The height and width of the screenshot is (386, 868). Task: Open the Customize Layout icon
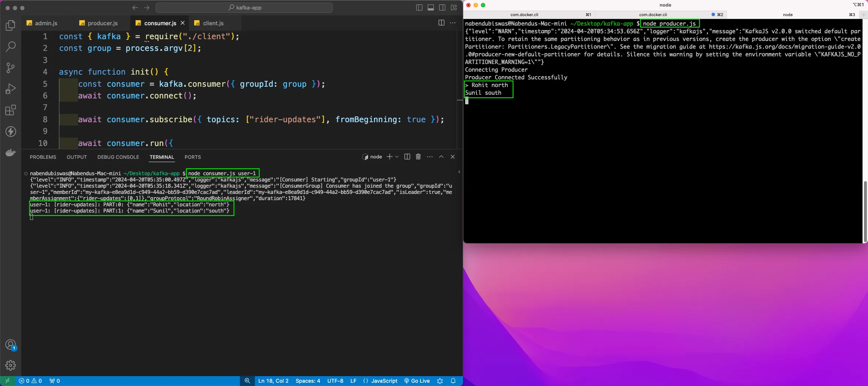pos(454,8)
